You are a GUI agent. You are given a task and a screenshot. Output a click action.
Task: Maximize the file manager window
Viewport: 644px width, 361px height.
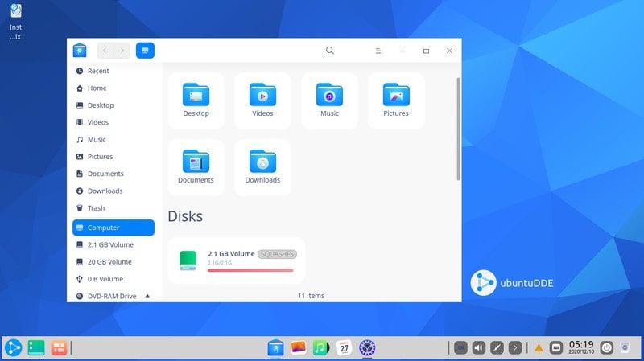coord(427,51)
